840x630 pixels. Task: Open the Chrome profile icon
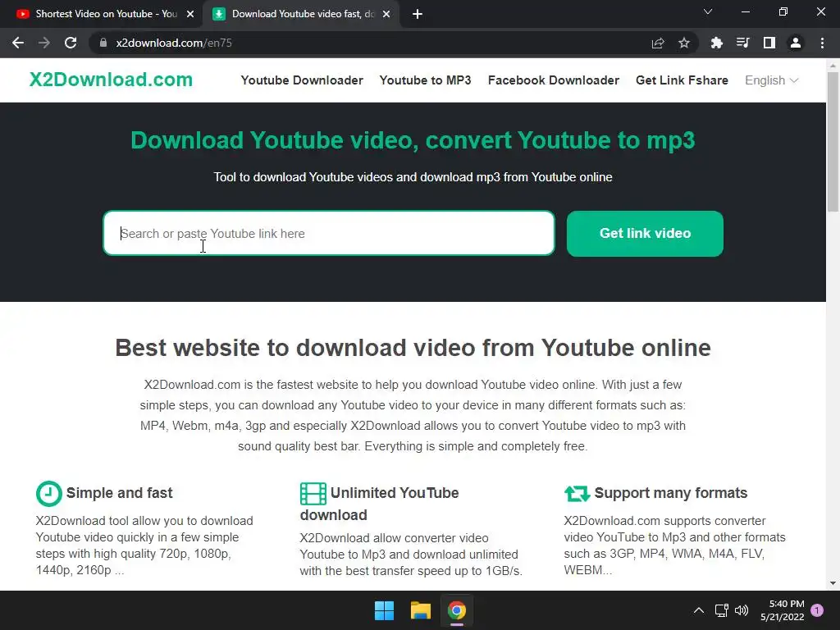pos(796,43)
